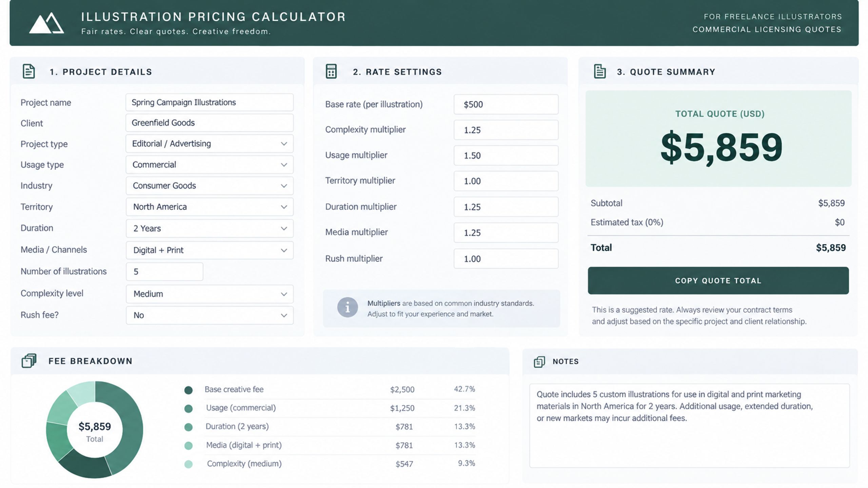Image resolution: width=868 pixels, height=488 pixels.
Task: Click the Number of illustrations field
Action: [164, 272]
